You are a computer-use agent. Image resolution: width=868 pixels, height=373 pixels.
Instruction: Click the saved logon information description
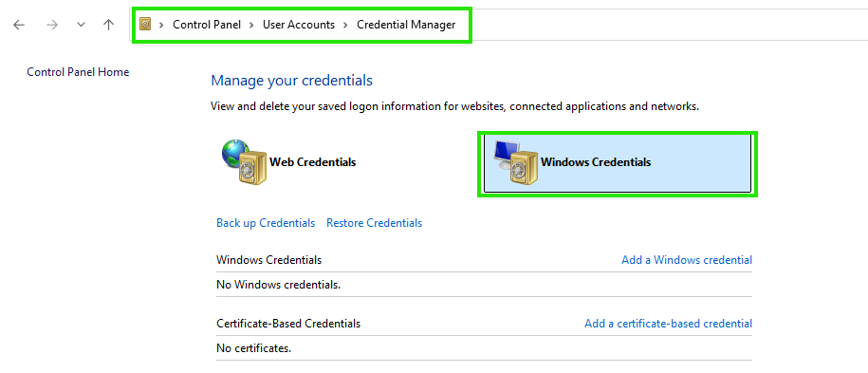(455, 106)
